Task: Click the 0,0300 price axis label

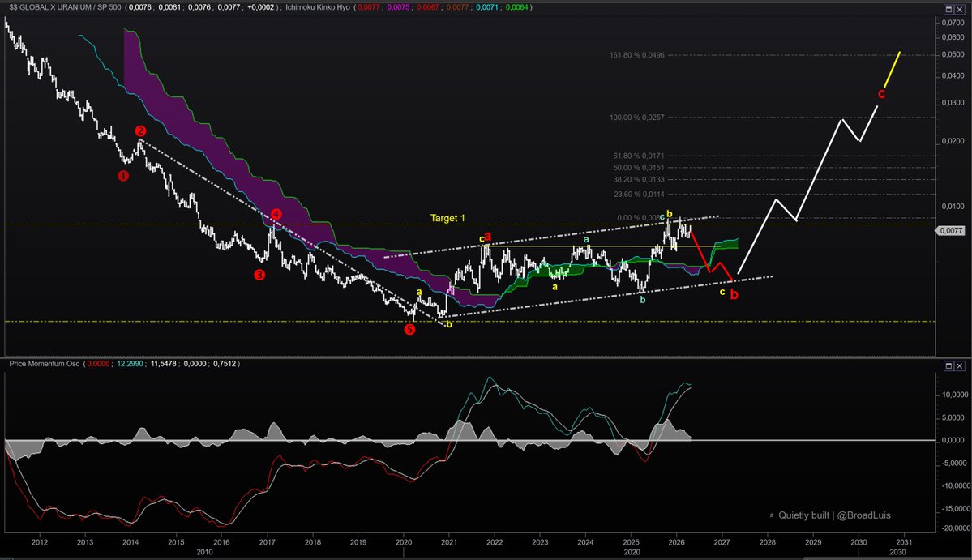Action: [x=953, y=103]
